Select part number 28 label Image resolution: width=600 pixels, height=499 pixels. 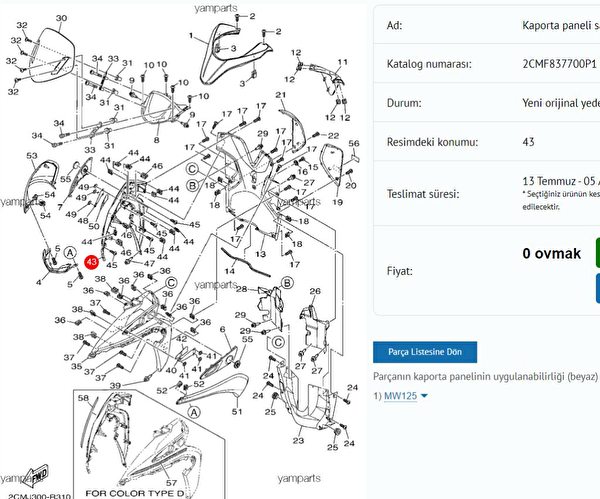pyautogui.click(x=241, y=289)
